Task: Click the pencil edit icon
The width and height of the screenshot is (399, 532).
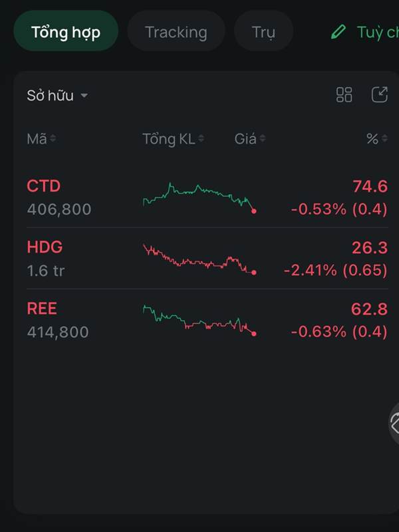Action: [x=338, y=32]
